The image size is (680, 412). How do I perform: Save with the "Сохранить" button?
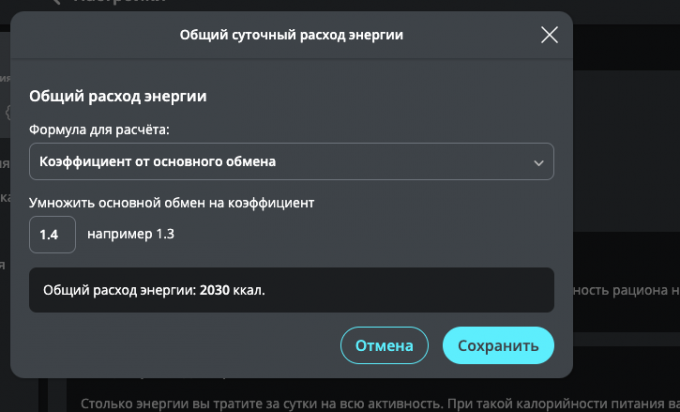(498, 345)
